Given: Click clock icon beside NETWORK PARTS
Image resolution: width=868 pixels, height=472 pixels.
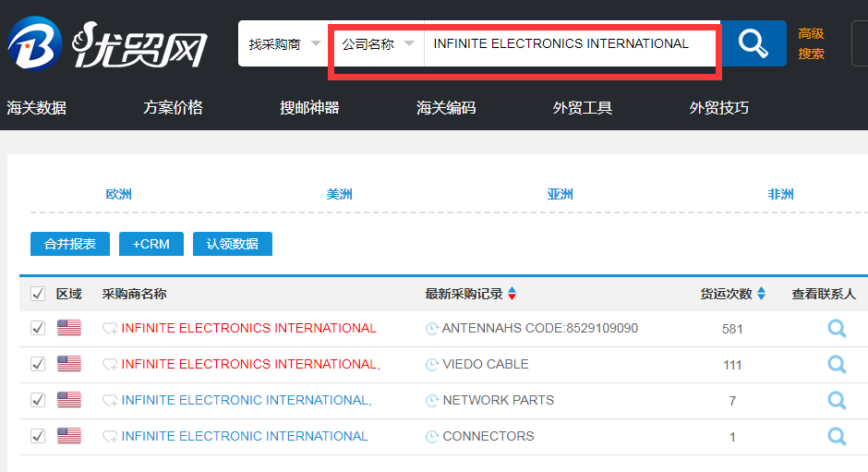Looking at the screenshot, I should pos(432,401).
